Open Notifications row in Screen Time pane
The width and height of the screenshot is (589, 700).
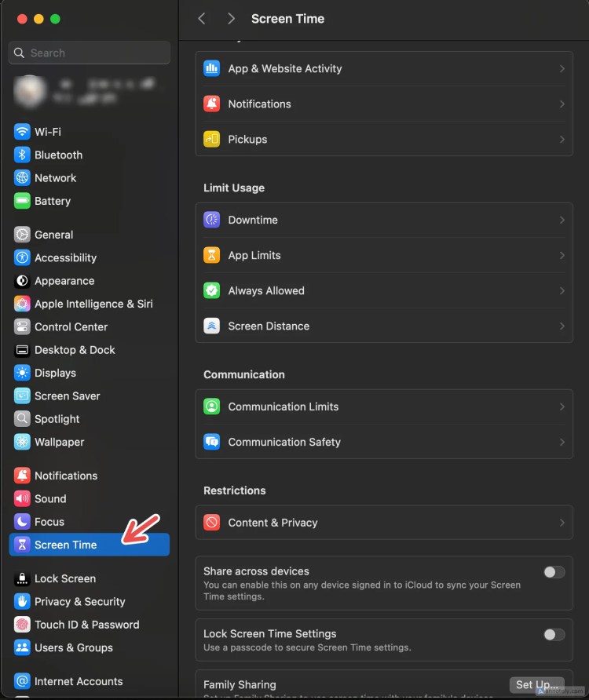pyautogui.click(x=384, y=104)
